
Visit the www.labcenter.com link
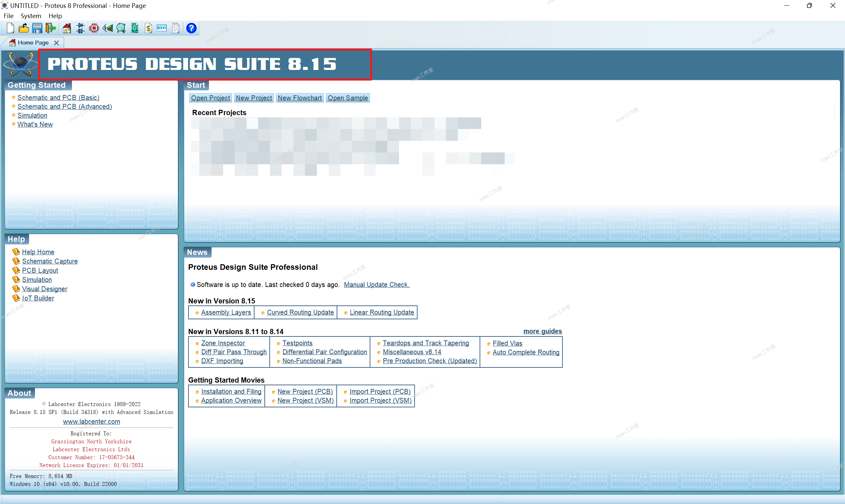tap(91, 422)
